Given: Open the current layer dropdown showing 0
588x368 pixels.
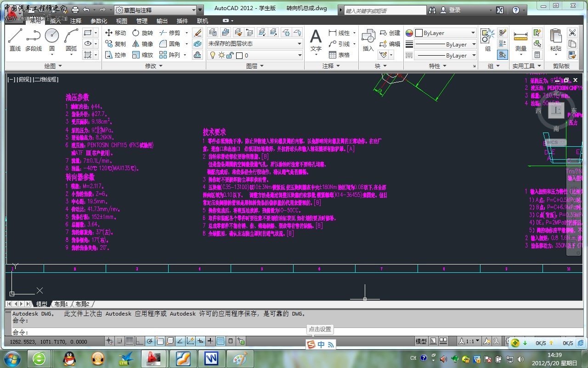Looking at the screenshot, I should click(x=254, y=55).
